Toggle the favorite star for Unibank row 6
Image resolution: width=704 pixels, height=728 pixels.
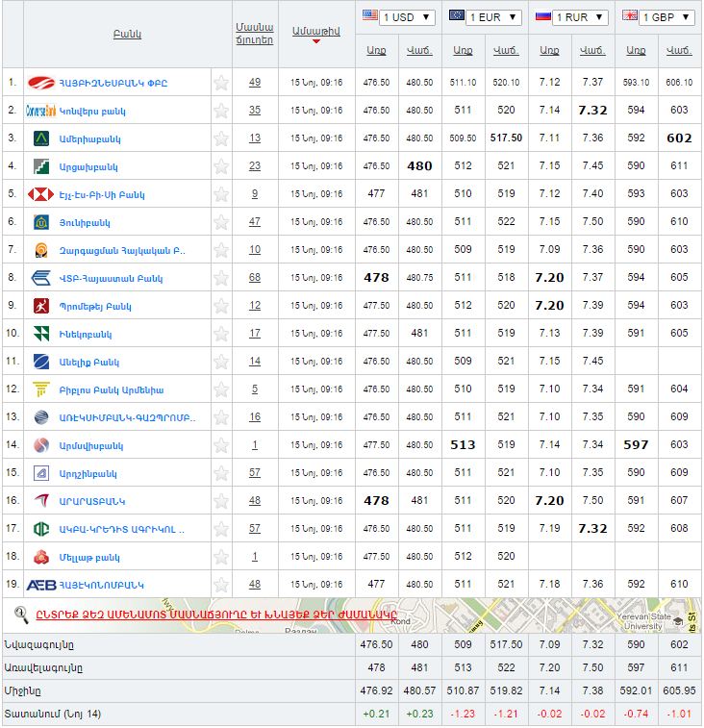click(221, 222)
